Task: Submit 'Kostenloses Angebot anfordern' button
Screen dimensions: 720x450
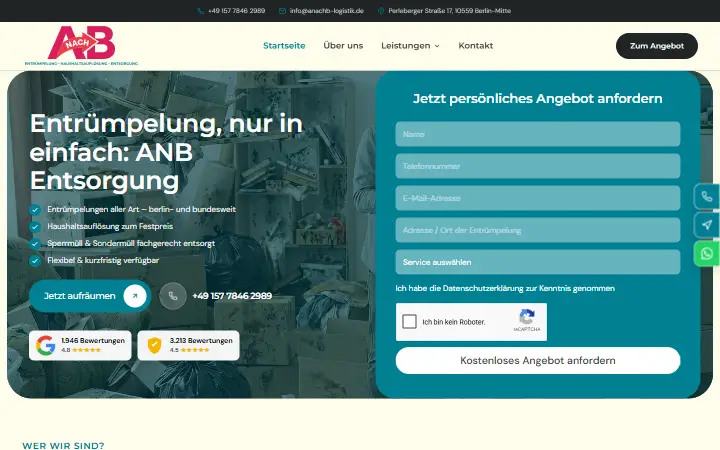Action: point(538,360)
